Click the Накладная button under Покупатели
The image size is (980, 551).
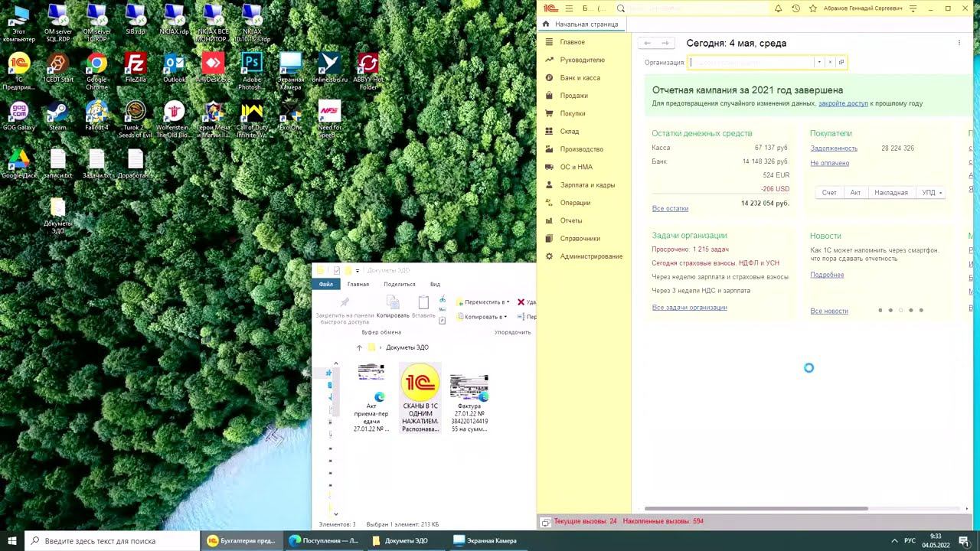(x=891, y=193)
